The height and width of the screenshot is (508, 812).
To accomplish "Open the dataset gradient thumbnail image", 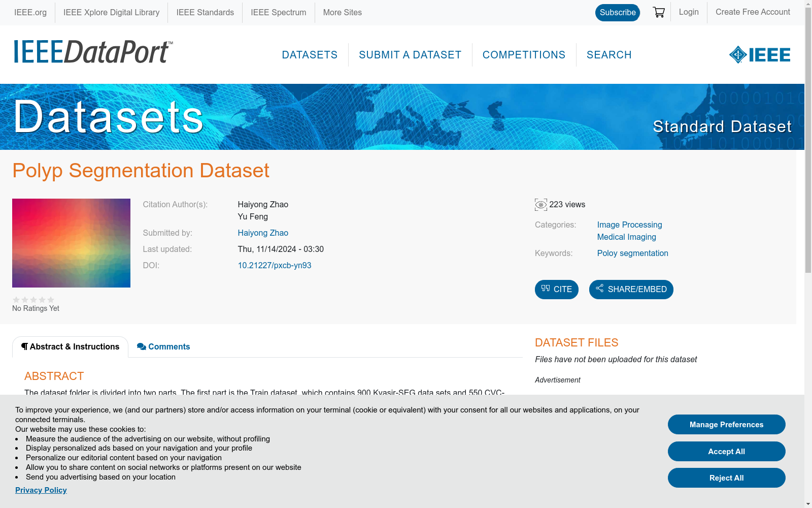I will tap(71, 243).
